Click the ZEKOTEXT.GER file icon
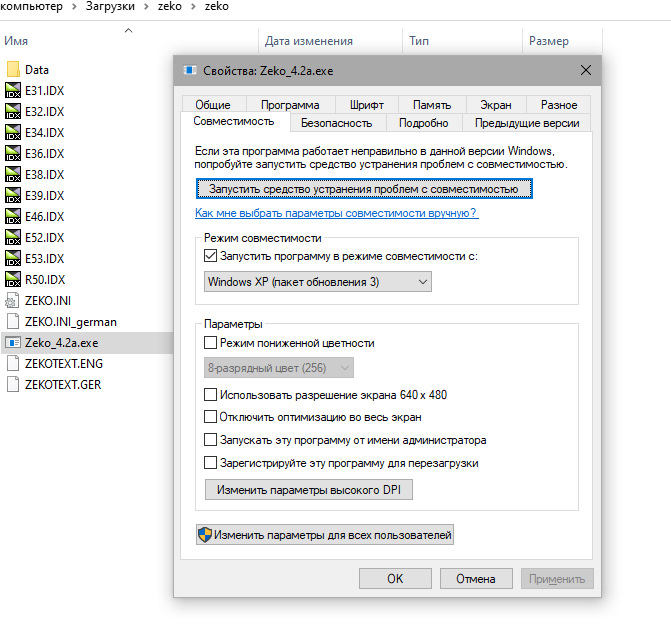The width and height of the screenshot is (671, 629). (13, 384)
